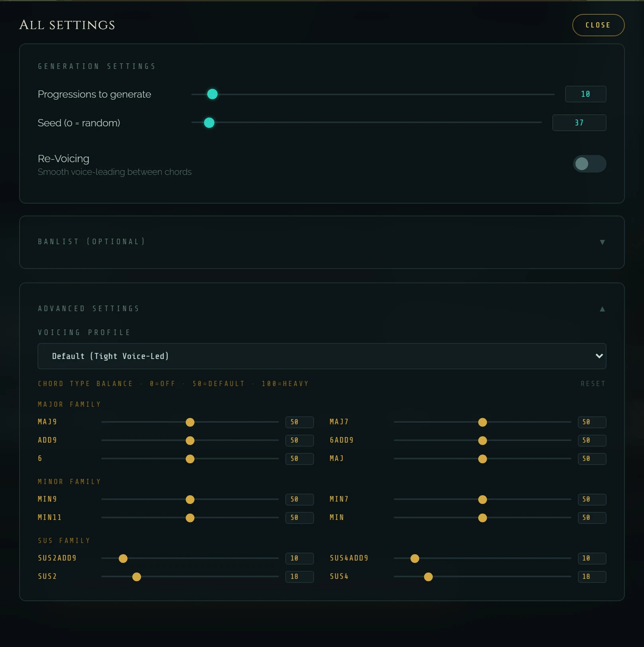Viewport: 644px width, 647px height.
Task: Click the 6ADD9 value field
Action: [592, 441]
